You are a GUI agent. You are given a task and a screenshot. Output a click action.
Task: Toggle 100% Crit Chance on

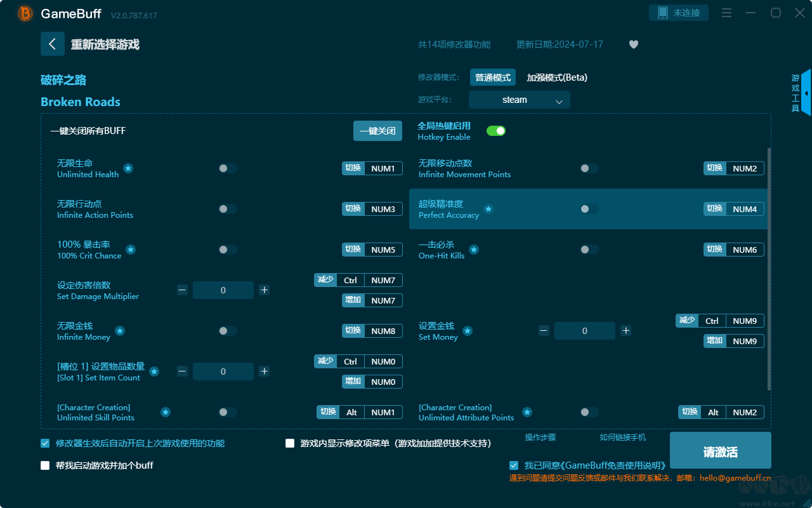pyautogui.click(x=228, y=250)
